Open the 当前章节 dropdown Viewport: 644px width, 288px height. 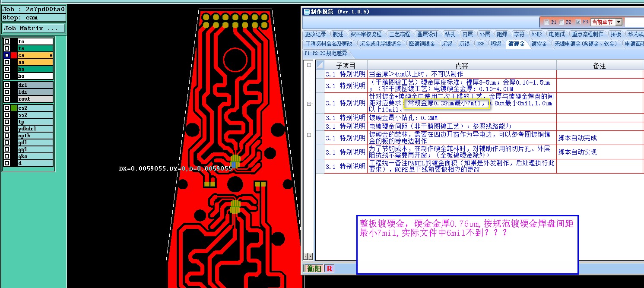point(619,22)
